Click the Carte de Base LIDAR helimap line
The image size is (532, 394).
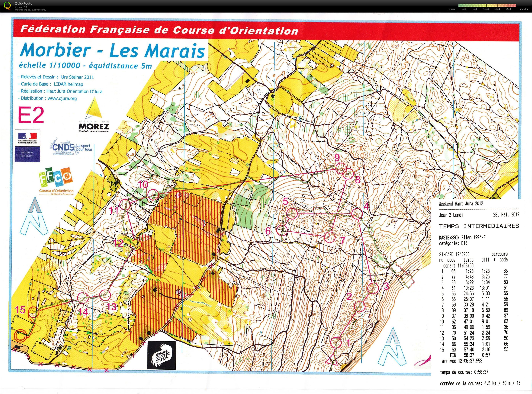(x=51, y=84)
